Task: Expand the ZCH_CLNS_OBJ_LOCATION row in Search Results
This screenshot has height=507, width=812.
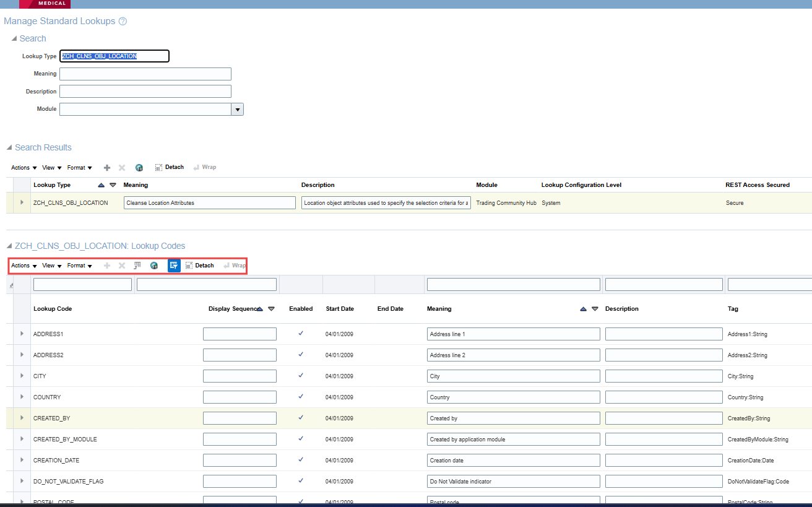Action: click(x=22, y=202)
